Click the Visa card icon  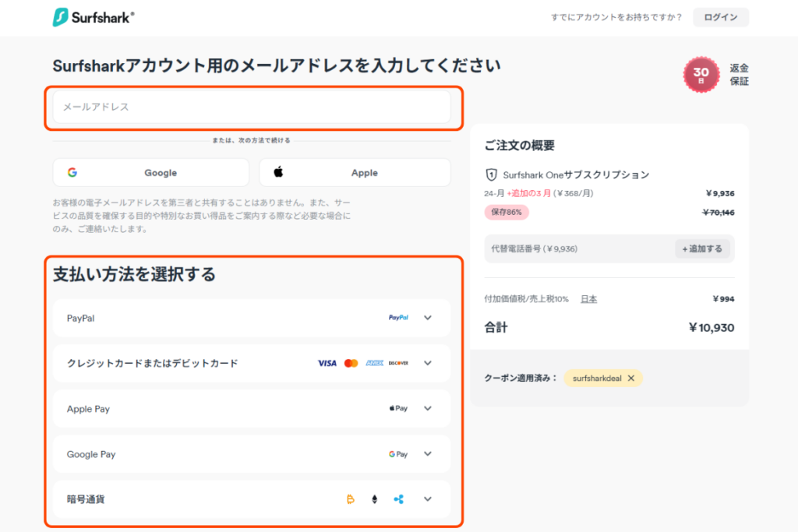(327, 363)
